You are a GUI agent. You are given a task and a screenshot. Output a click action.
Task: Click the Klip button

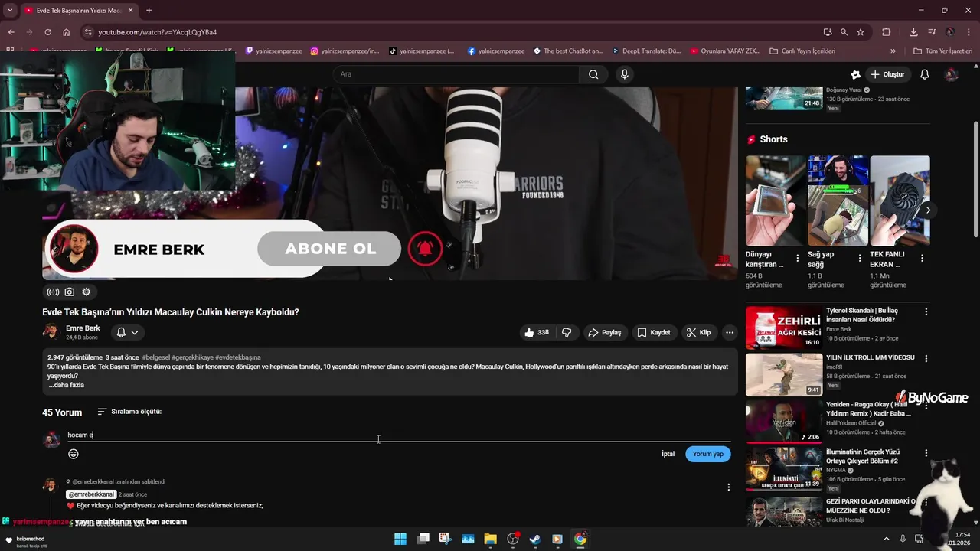[698, 332]
